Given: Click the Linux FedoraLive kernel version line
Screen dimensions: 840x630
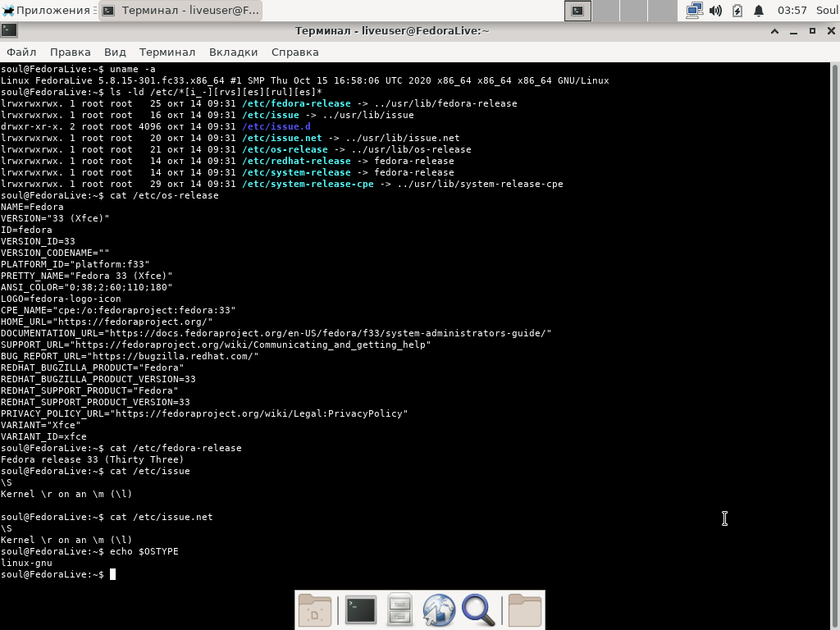Looking at the screenshot, I should (x=305, y=80).
